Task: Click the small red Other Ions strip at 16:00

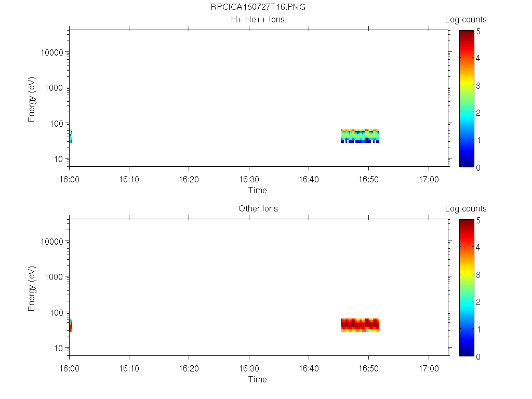Action: tap(71, 325)
